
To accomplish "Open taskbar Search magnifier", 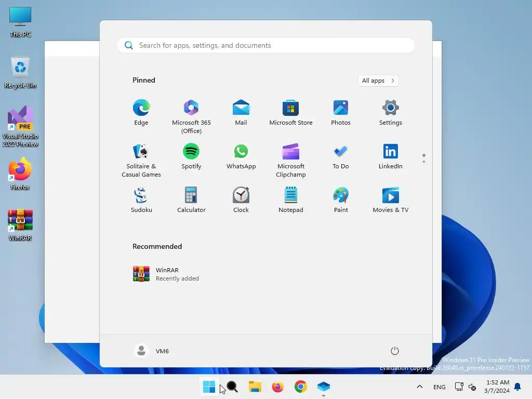I will tap(232, 387).
